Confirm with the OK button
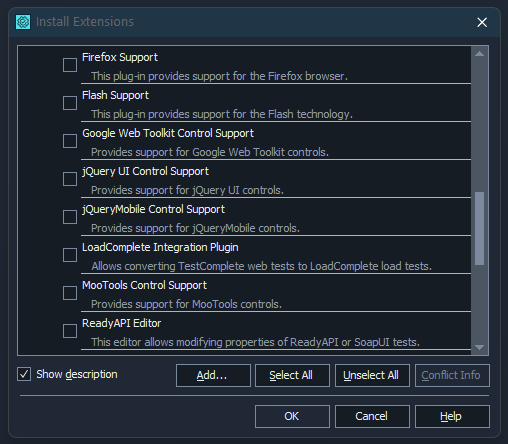The image size is (508, 444). point(292,416)
